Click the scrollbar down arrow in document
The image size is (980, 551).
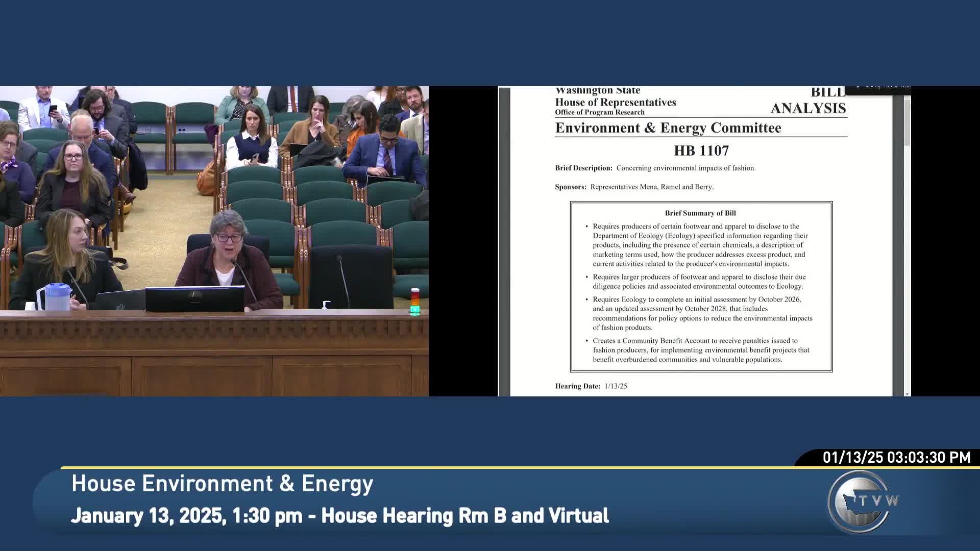[x=907, y=393]
